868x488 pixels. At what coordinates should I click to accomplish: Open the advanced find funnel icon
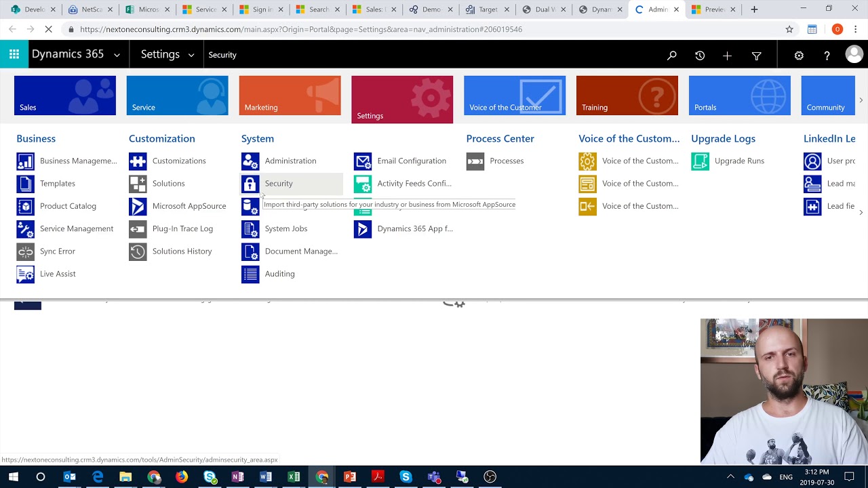[x=757, y=56]
